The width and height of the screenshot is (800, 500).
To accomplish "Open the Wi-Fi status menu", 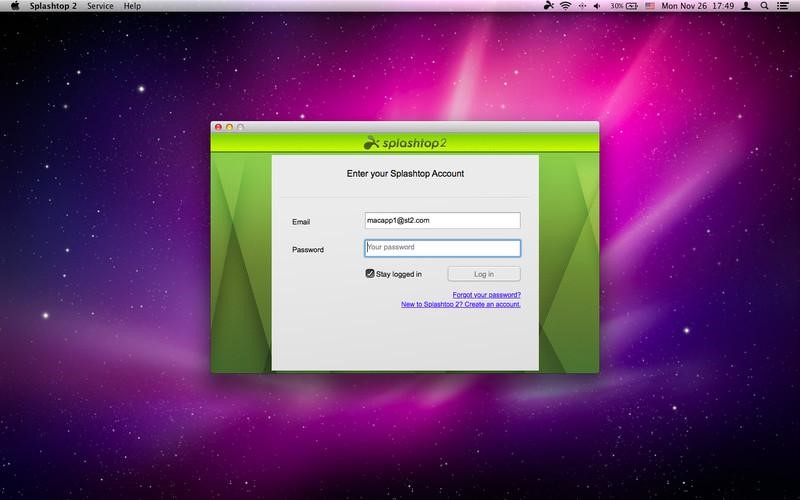I will tap(565, 6).
